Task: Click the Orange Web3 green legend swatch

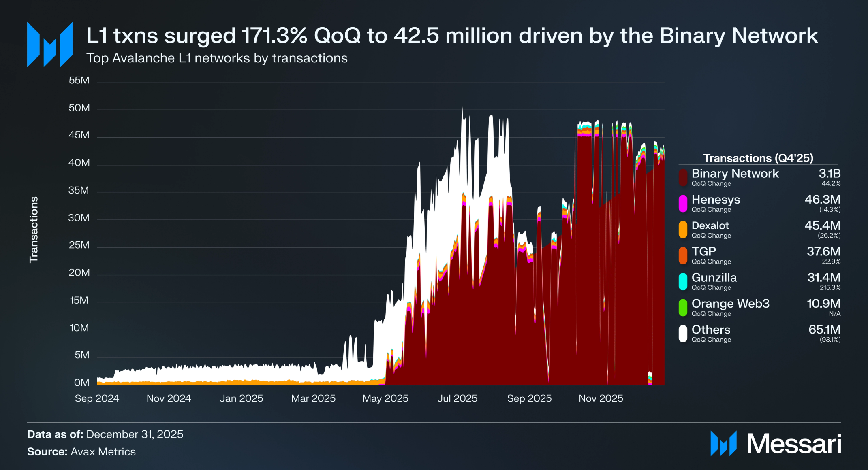Action: (x=683, y=307)
